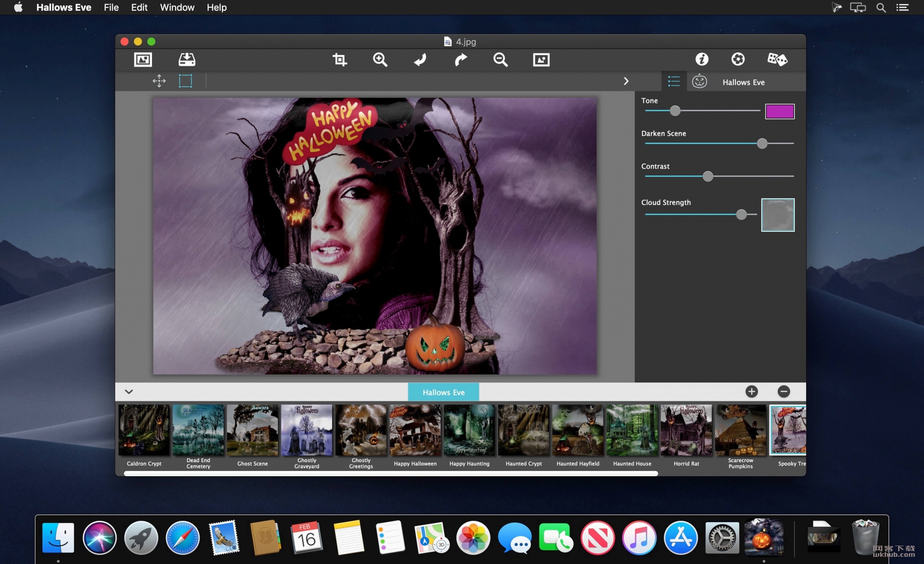The height and width of the screenshot is (564, 924).
Task: Open System Preferences from the Dock
Action: 722,537
